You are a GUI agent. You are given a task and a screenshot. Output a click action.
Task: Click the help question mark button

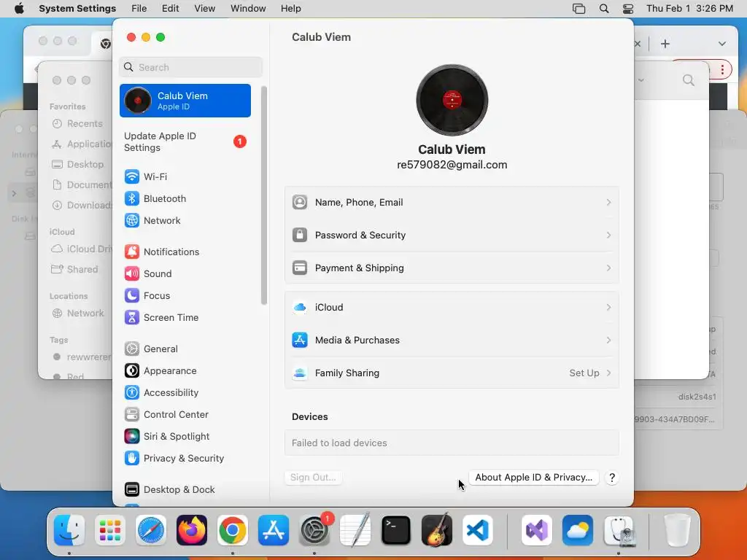coord(612,478)
